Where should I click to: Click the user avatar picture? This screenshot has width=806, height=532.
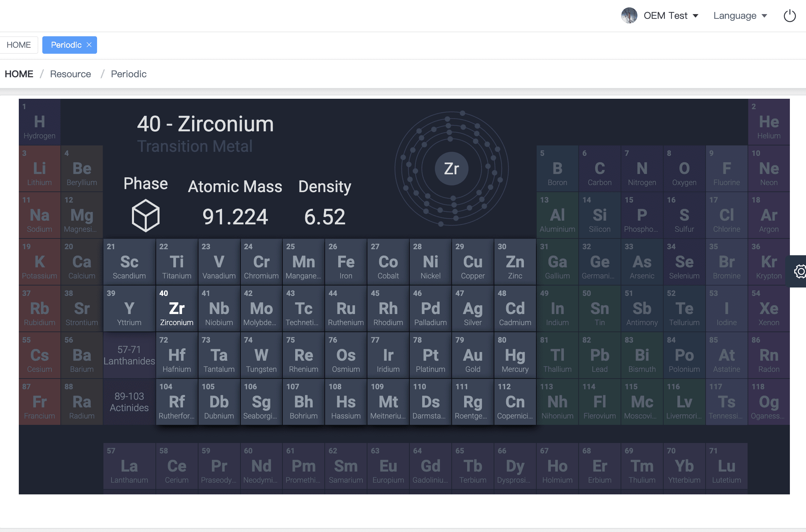(629, 15)
